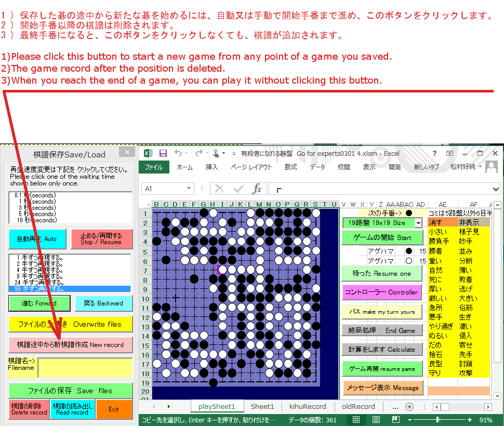Click the Undo arrow icon
Screen dimensions: 504x426
[178, 153]
